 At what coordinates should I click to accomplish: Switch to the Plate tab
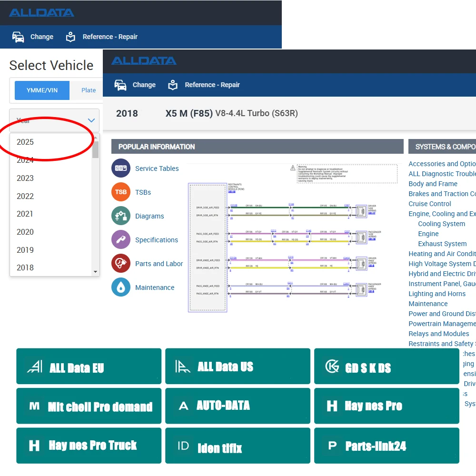coord(89,90)
